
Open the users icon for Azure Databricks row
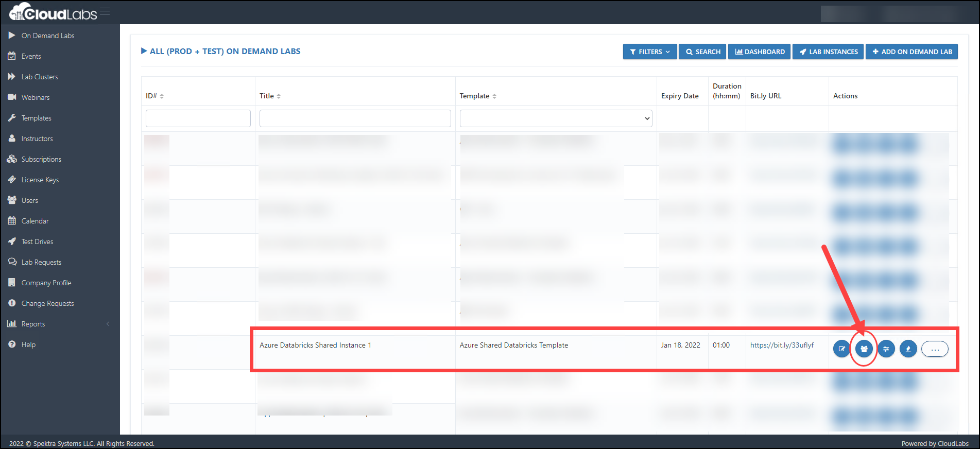click(x=864, y=349)
